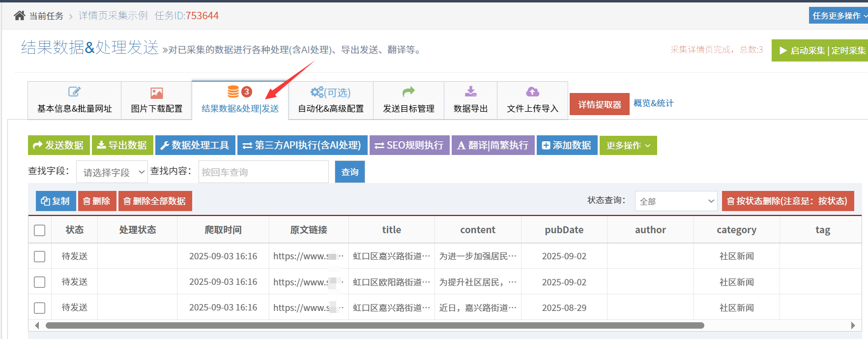Click the edit icon above 基本信息&批量网址
Image resolution: width=868 pixels, height=339 pixels.
tap(74, 92)
